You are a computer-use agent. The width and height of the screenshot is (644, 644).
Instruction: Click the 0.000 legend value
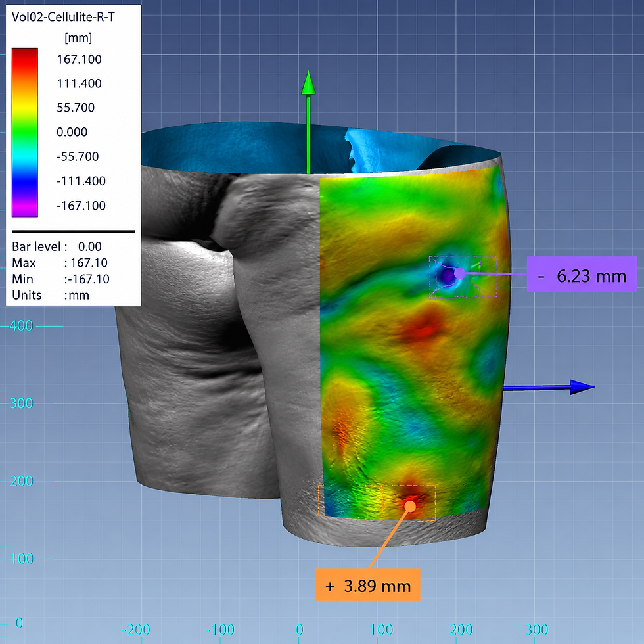pos(72,132)
